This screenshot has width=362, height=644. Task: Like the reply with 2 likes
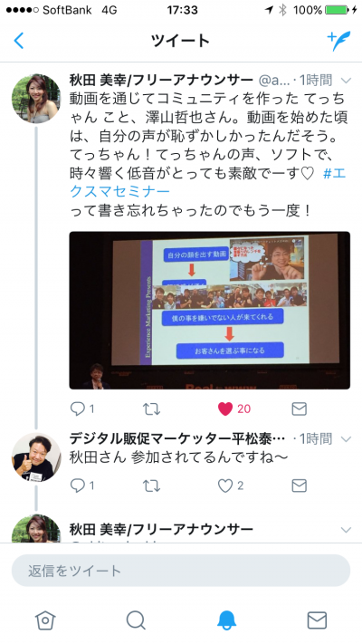click(225, 485)
